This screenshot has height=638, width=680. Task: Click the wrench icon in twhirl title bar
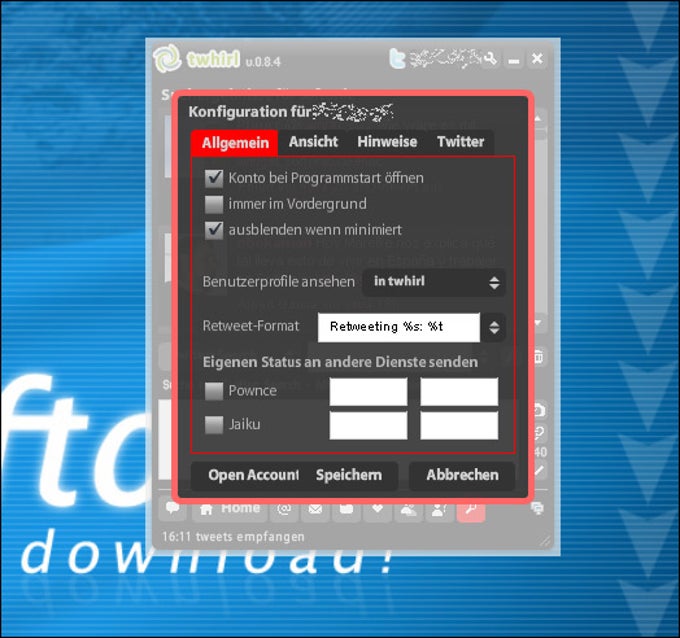[x=490, y=59]
